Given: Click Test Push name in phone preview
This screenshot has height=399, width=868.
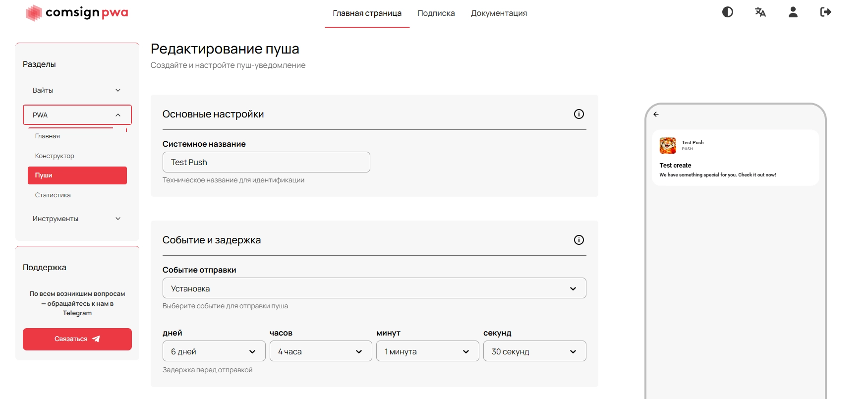Looking at the screenshot, I should point(693,142).
